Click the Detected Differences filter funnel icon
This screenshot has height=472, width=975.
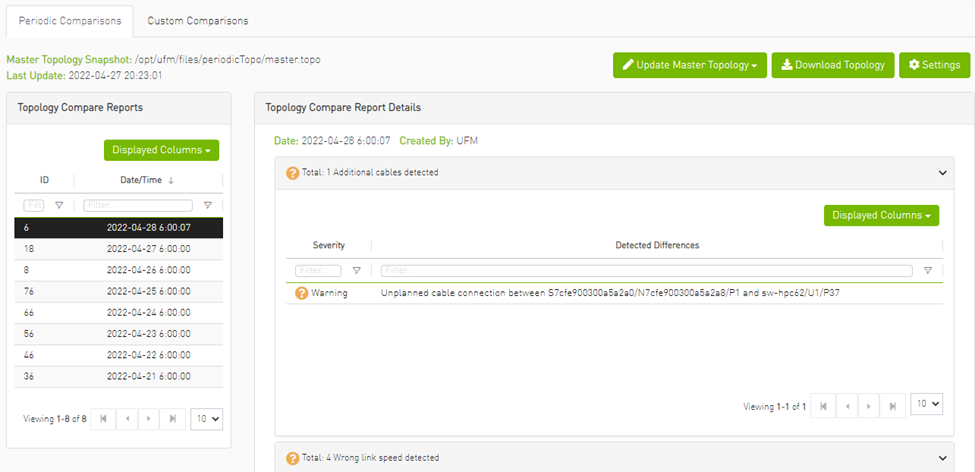tap(928, 271)
